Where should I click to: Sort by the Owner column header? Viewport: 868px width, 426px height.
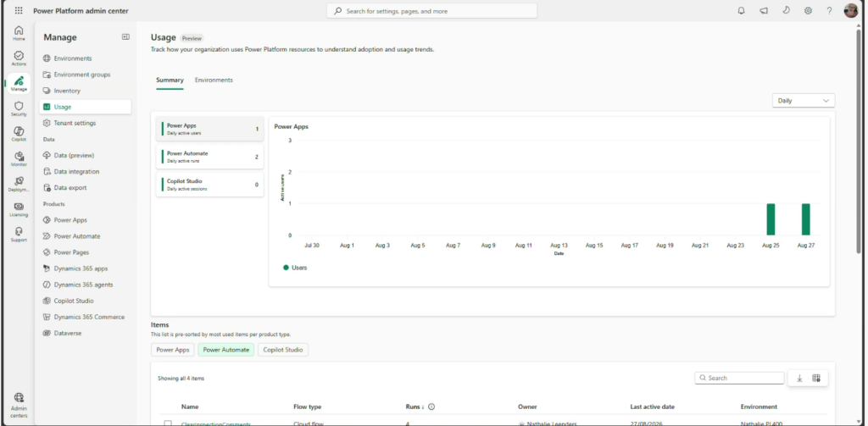[527, 407]
